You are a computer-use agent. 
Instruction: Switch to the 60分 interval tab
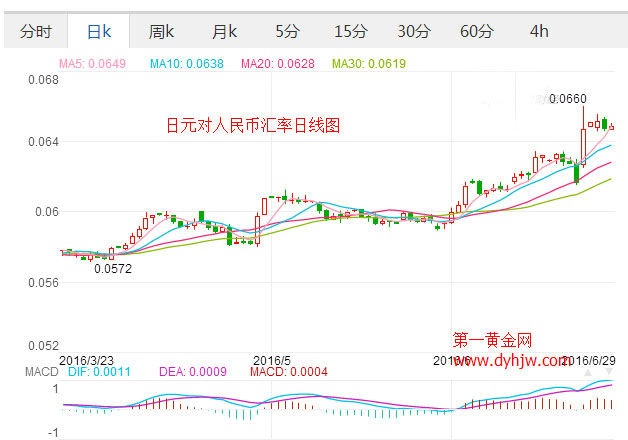476,31
